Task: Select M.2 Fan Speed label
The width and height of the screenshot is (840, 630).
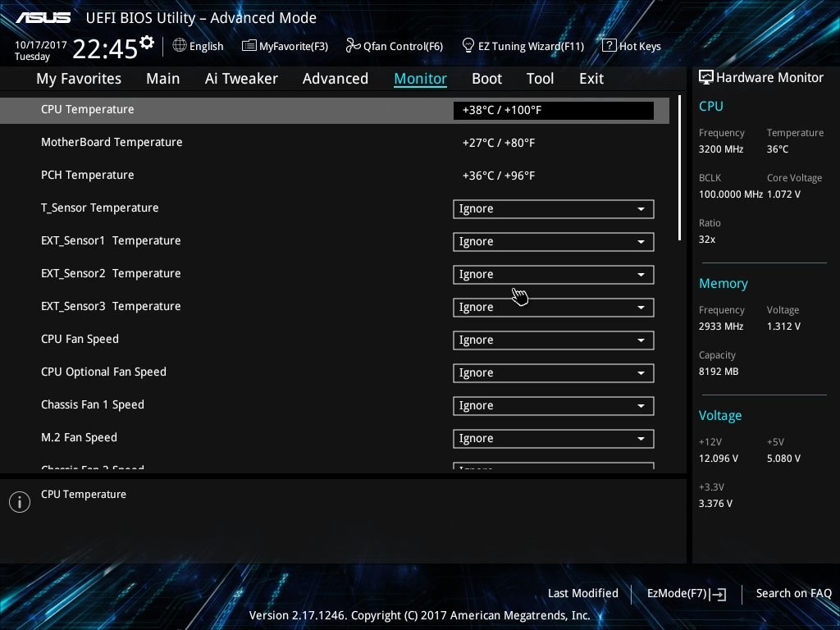Action: click(79, 438)
